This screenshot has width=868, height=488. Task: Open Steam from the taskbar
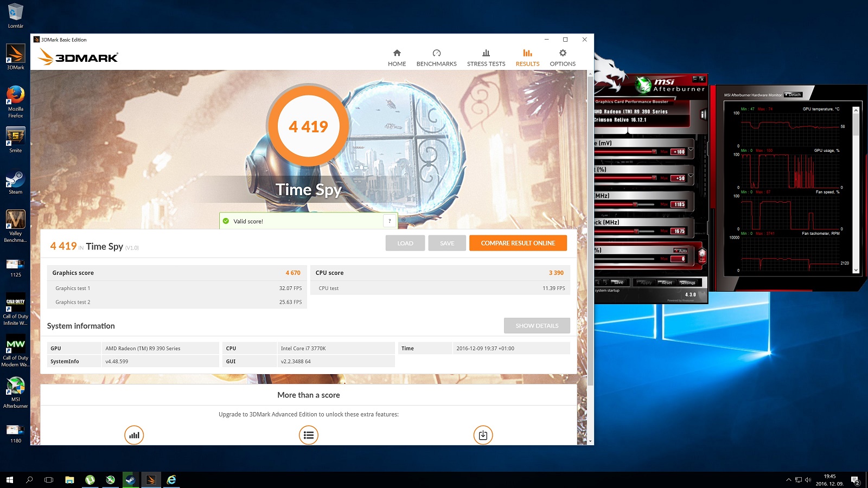pyautogui.click(x=130, y=480)
